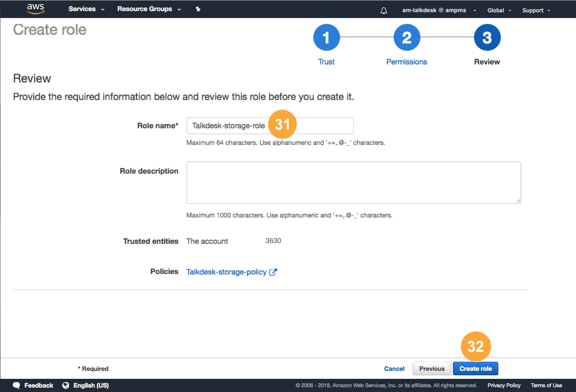Click the external link icon beside policy
The width and height of the screenshot is (576, 392).
[273, 272]
